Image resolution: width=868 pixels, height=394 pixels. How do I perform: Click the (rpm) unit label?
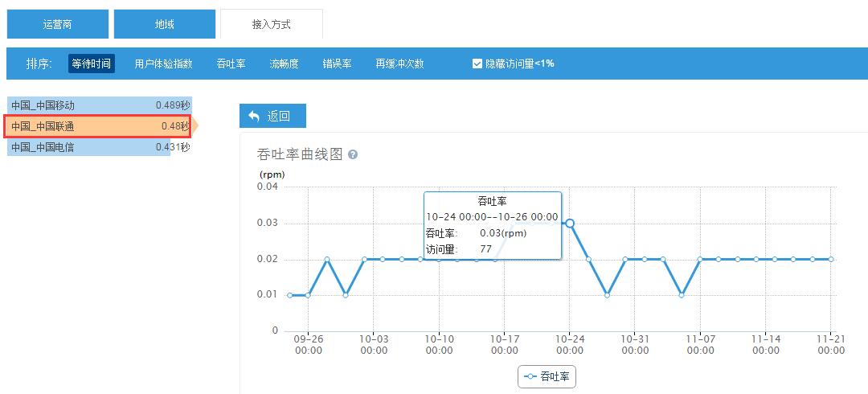(272, 174)
